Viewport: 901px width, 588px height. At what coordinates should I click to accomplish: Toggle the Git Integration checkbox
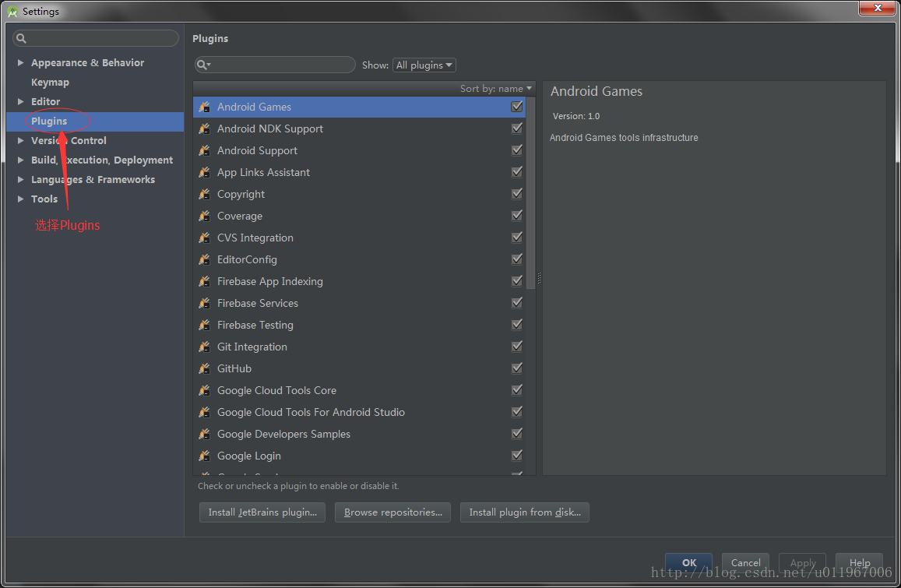pyautogui.click(x=516, y=347)
